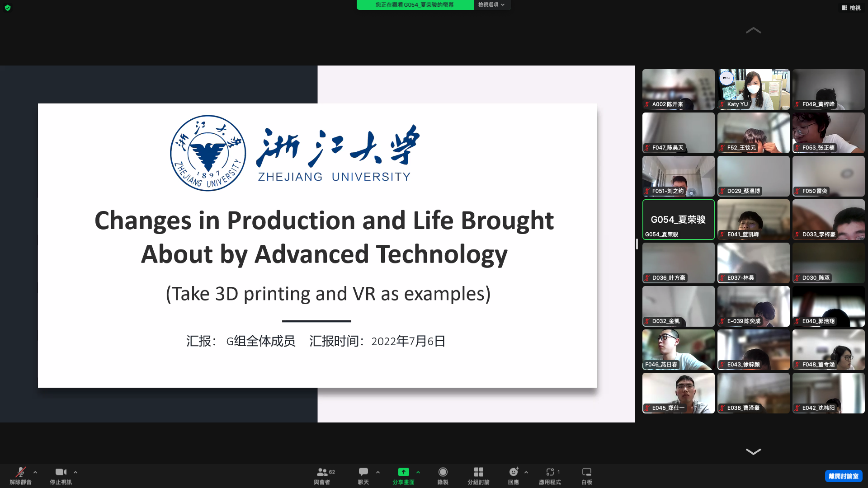Click the View button in top right
The height and width of the screenshot is (488, 868).
tap(851, 8)
